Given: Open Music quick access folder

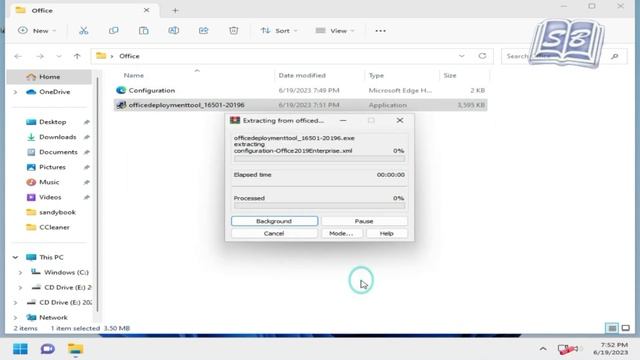Looking at the screenshot, I should tap(49, 182).
